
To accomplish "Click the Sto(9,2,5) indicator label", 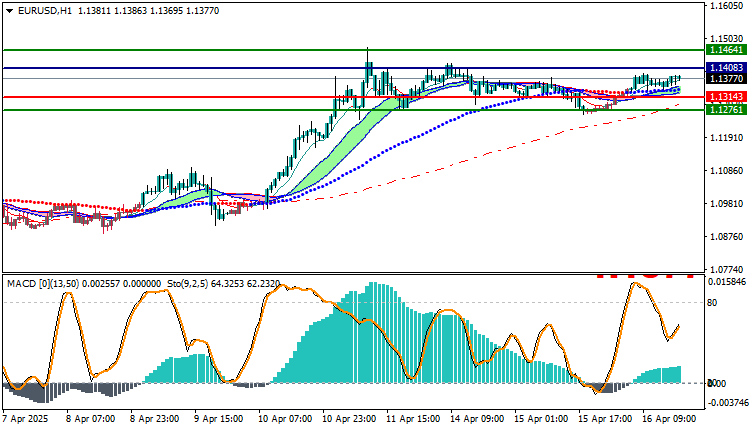I will tap(188, 284).
